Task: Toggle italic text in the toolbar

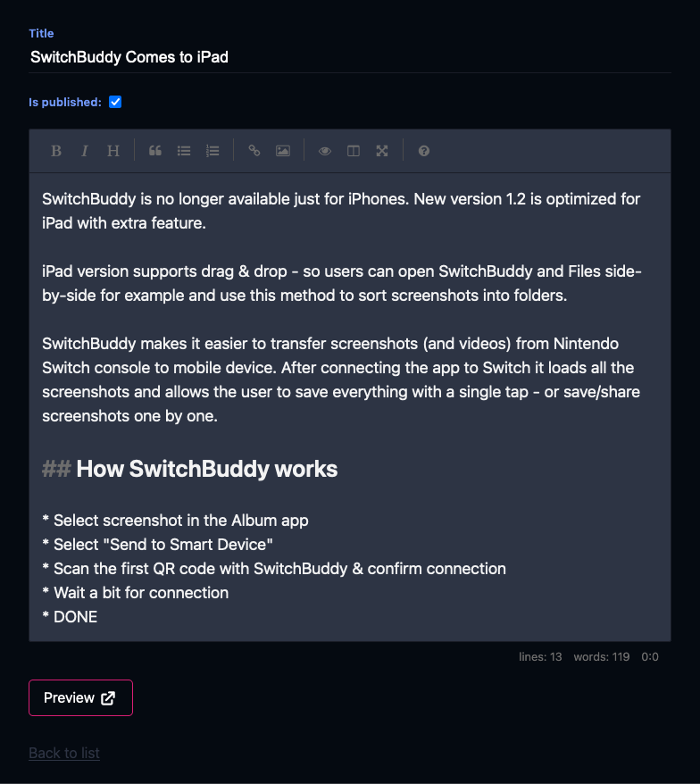Action: click(85, 151)
